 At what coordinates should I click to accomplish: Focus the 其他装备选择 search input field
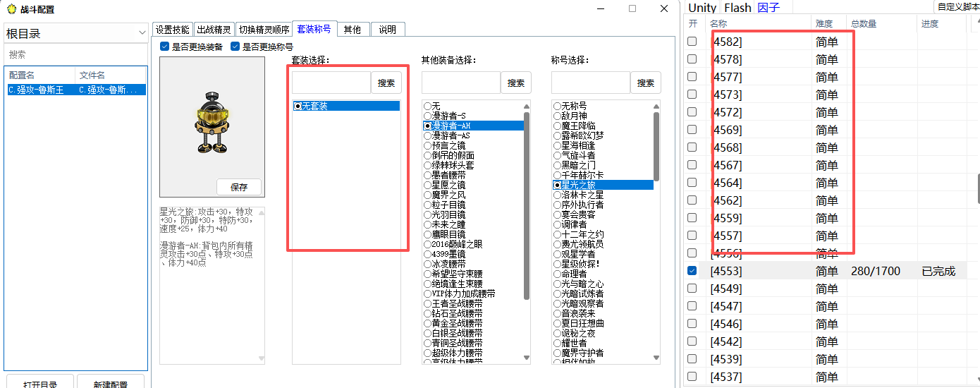(461, 83)
